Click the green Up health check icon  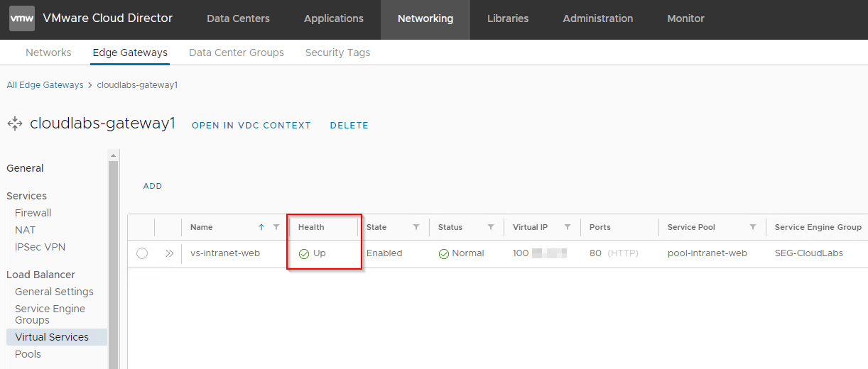pyautogui.click(x=304, y=253)
